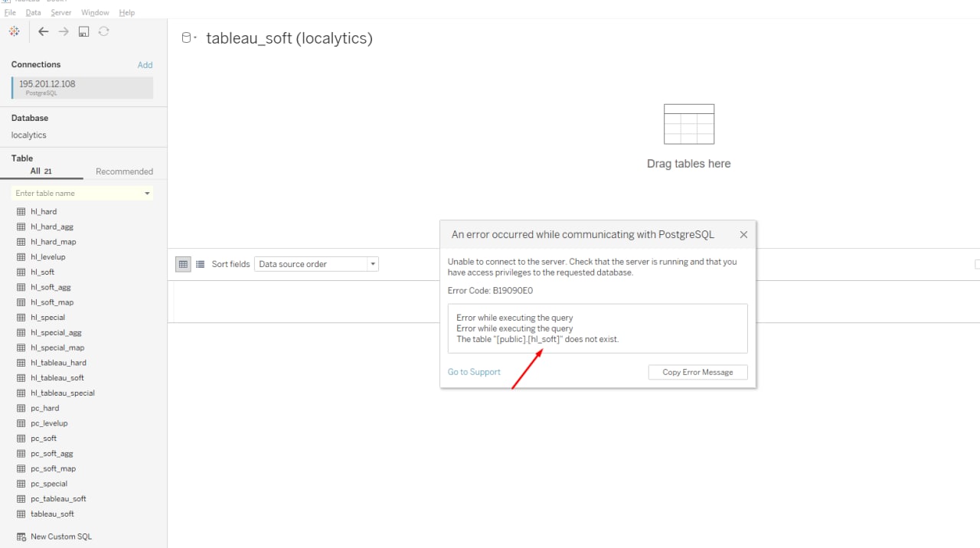
Task: Click the table icon next to hl_special
Action: 21,317
